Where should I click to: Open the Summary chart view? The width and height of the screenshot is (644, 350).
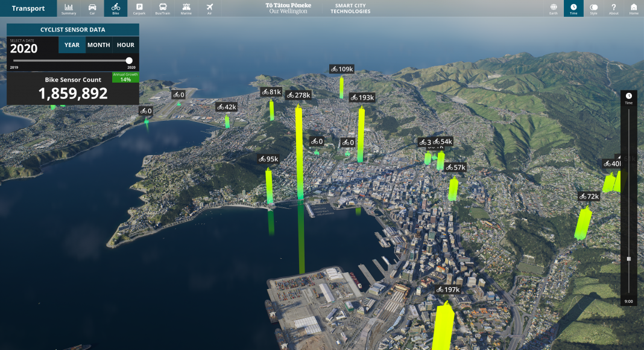69,8
